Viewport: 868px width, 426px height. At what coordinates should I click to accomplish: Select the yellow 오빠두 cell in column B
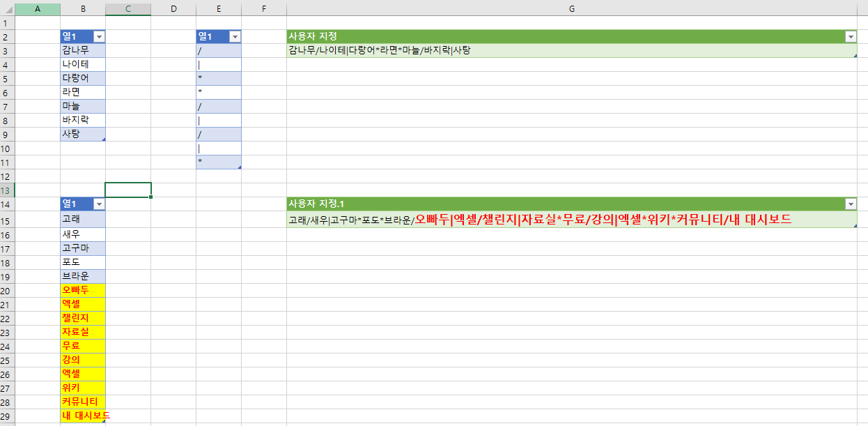(82, 290)
